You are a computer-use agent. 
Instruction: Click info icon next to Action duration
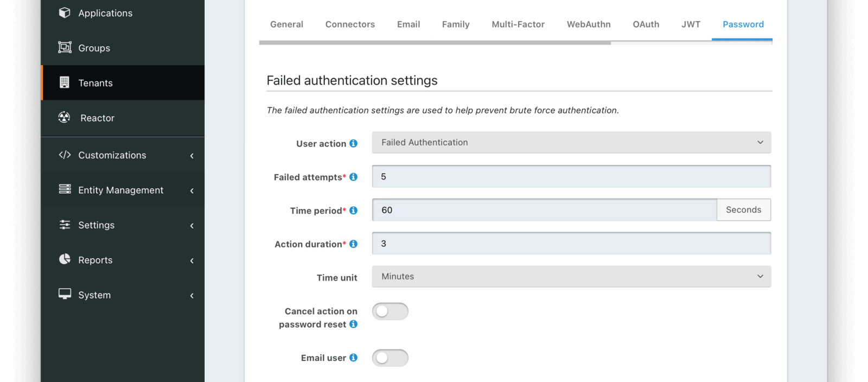coord(353,244)
